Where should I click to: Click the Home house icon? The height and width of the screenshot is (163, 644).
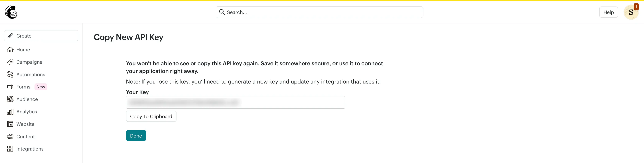pyautogui.click(x=10, y=49)
